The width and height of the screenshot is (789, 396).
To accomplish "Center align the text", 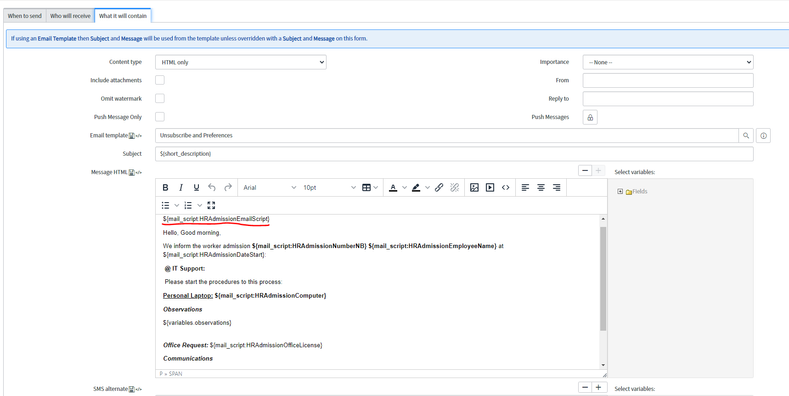I will coord(541,187).
